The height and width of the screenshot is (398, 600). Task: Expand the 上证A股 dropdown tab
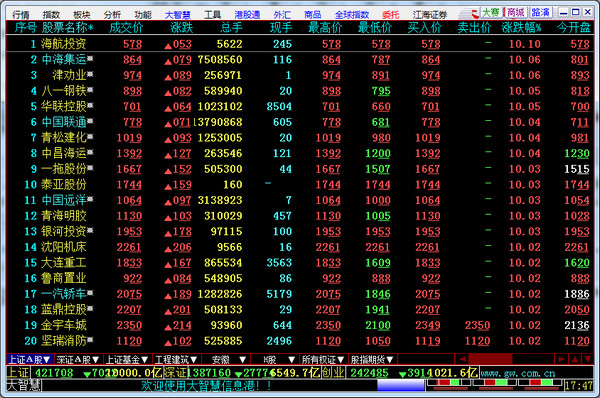tap(29, 359)
